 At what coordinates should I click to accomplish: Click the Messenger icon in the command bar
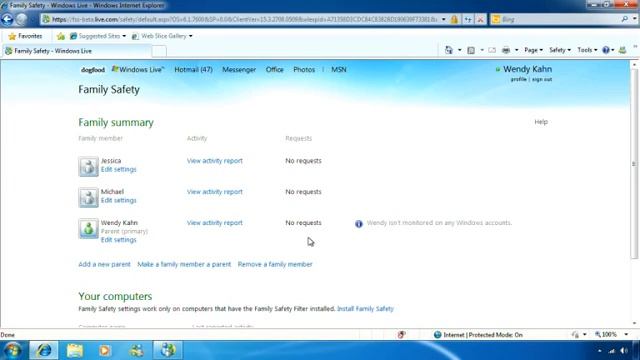tap(622, 50)
